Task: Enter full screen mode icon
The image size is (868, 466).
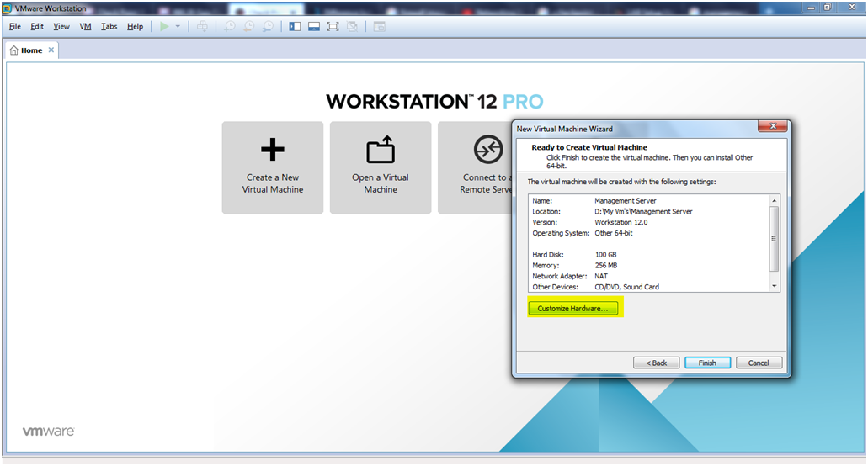Action: [x=333, y=27]
